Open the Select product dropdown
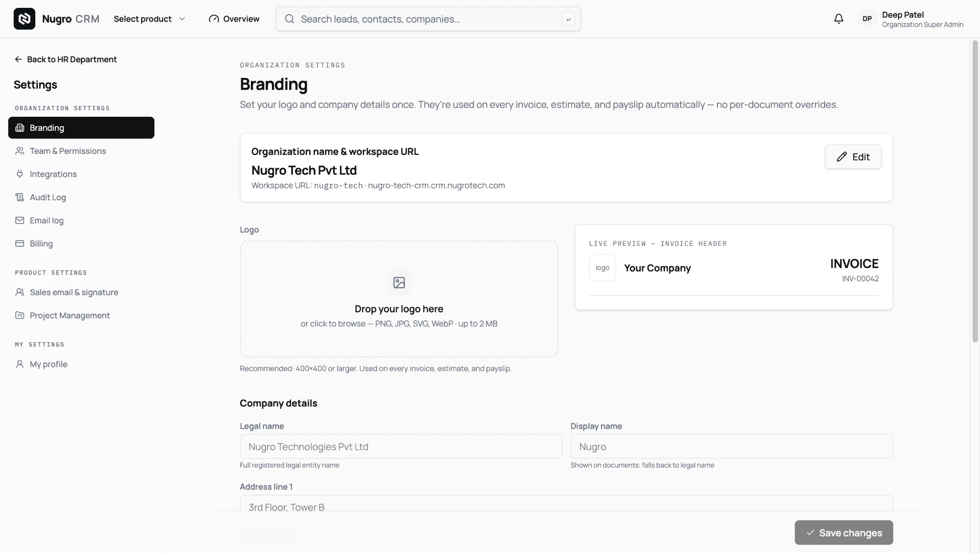Viewport: 980px width, 553px height. (149, 19)
